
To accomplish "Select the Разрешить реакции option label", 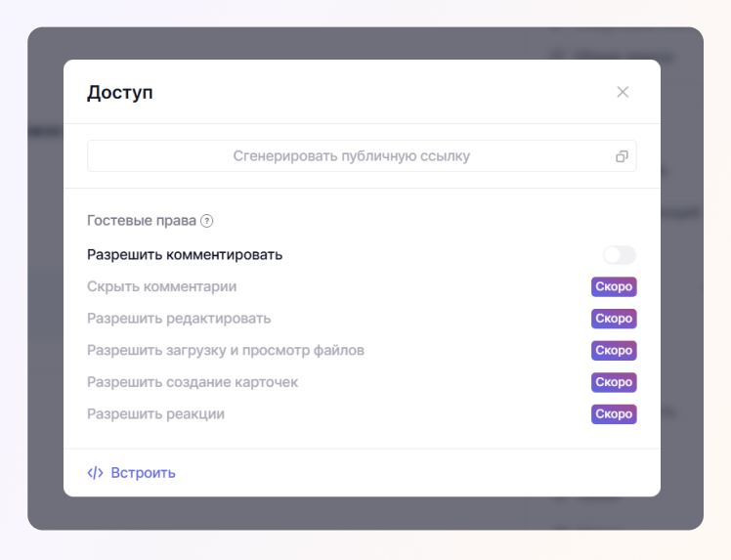I will tap(155, 413).
